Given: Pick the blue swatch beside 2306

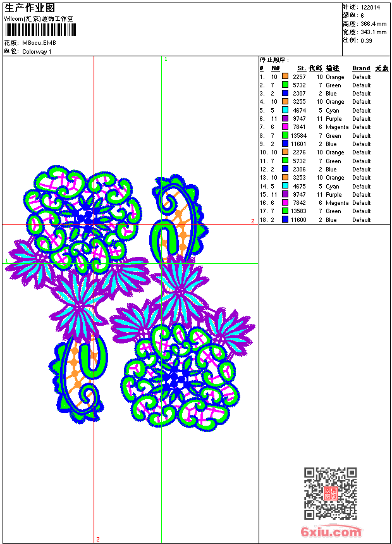Looking at the screenshot, I should point(285,169).
